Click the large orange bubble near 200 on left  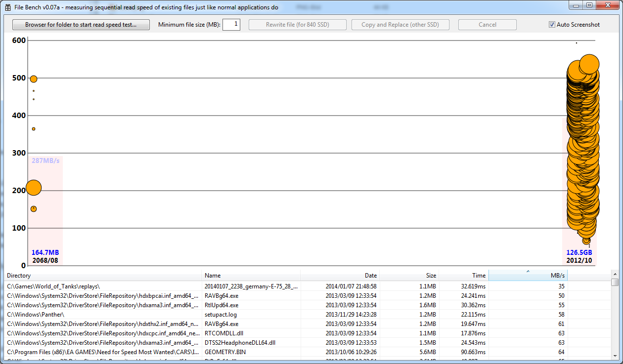(x=33, y=188)
